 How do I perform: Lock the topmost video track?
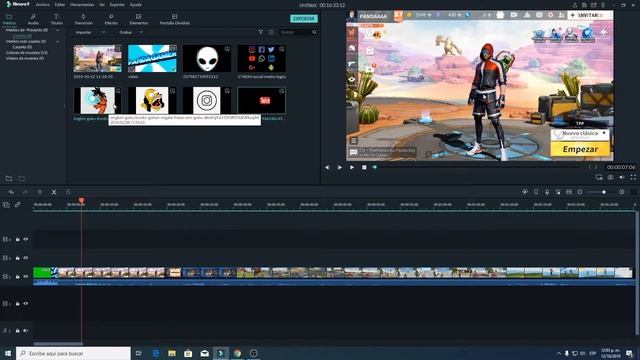[18, 239]
